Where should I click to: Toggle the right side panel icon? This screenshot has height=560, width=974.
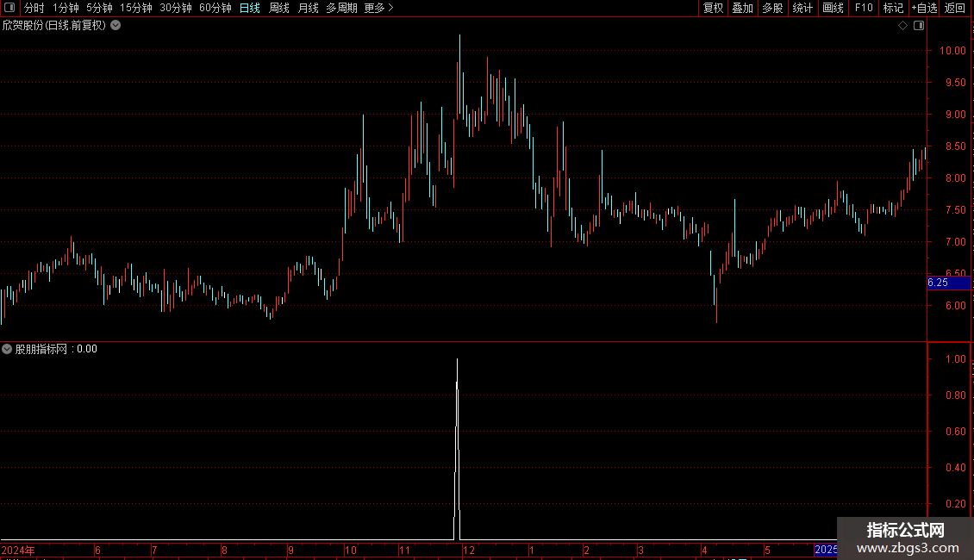(919, 26)
